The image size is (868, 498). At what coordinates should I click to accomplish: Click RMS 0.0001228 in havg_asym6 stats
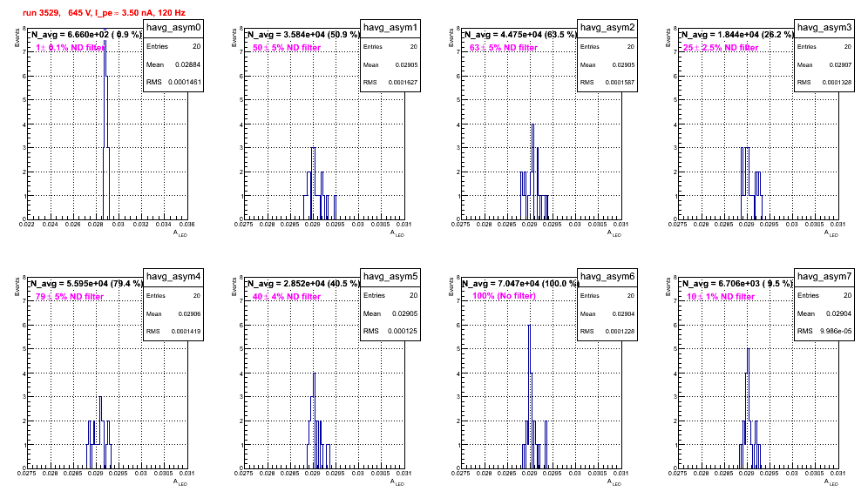607,331
